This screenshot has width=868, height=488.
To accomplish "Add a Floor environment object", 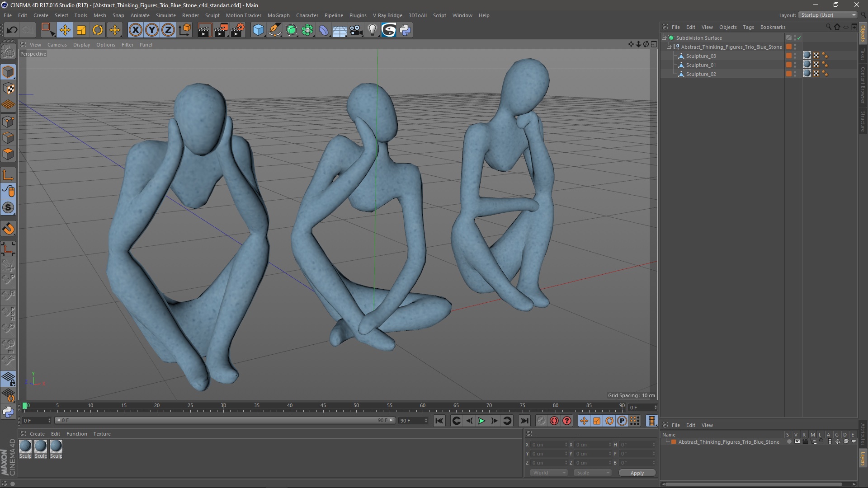I will click(x=340, y=30).
